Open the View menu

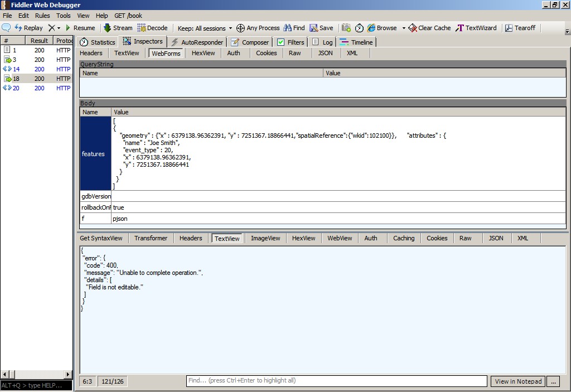pos(83,16)
